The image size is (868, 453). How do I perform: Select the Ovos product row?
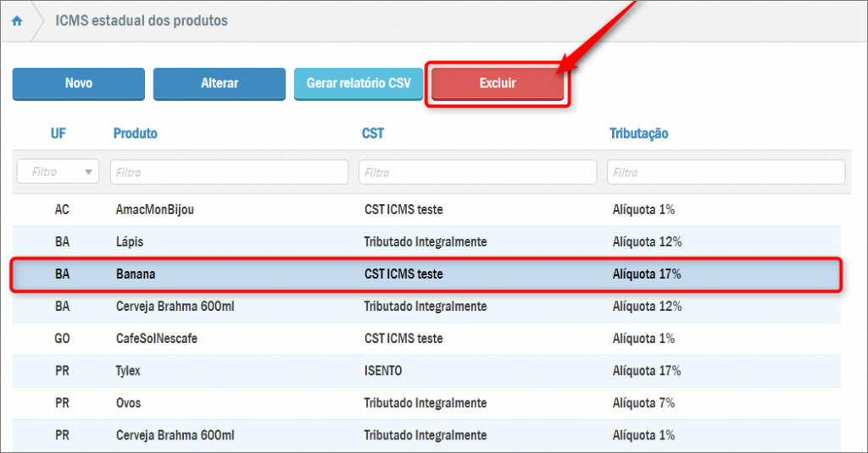coord(129,403)
